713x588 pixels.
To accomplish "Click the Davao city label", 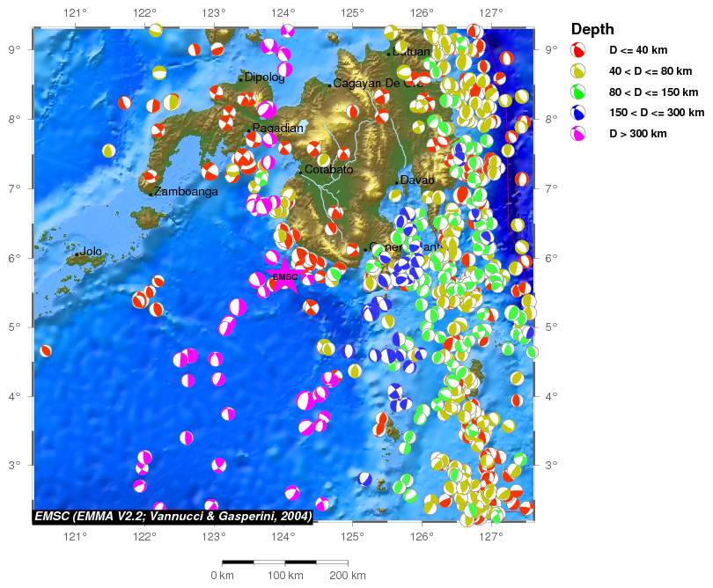I will click(x=417, y=180).
